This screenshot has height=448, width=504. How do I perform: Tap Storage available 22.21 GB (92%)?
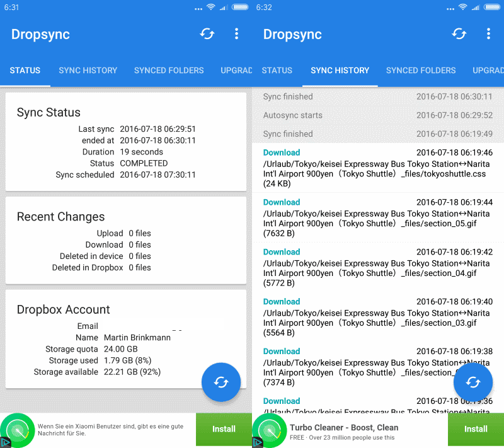point(132,372)
